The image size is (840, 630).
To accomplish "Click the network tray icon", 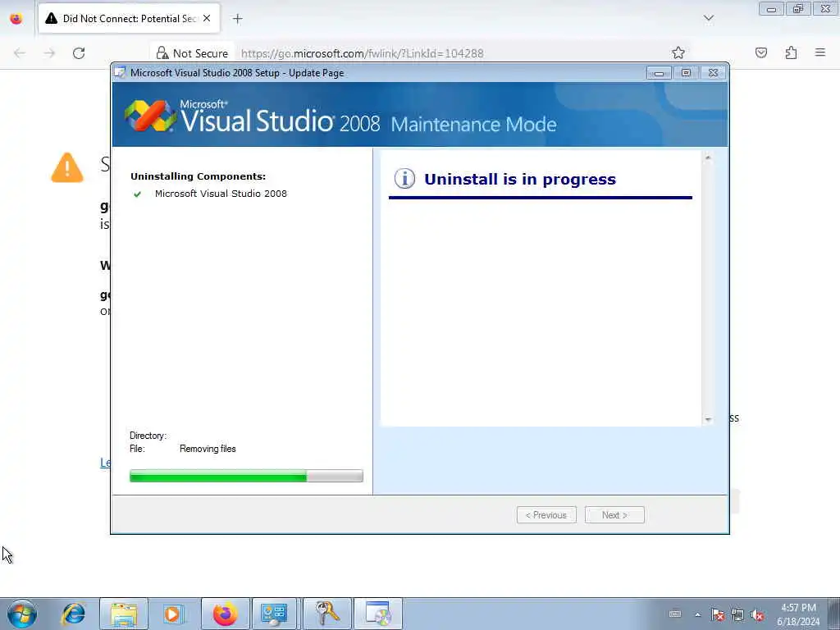I will 737,614.
